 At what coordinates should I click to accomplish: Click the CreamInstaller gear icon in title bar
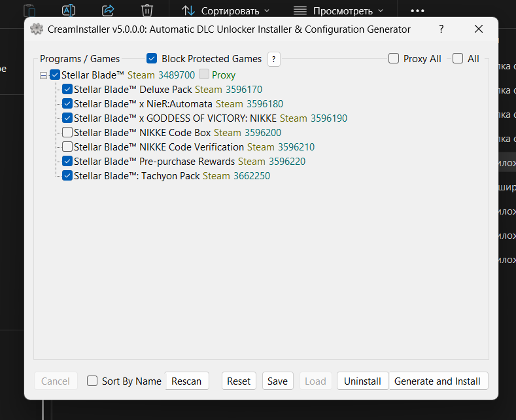[37, 29]
